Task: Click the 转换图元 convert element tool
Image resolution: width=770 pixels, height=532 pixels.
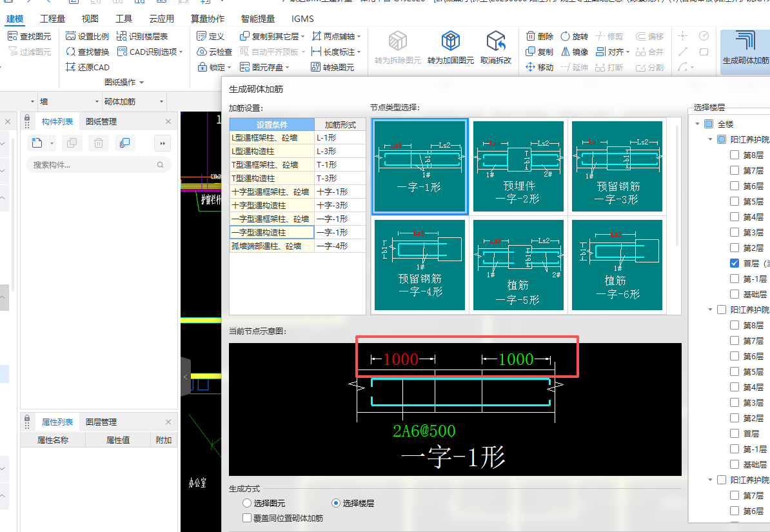Action: coord(333,67)
